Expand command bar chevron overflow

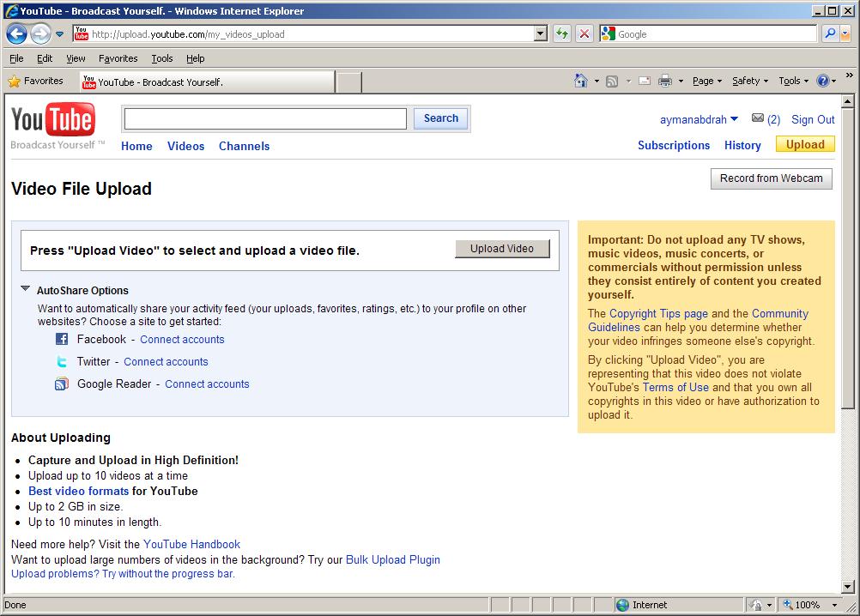tap(850, 75)
